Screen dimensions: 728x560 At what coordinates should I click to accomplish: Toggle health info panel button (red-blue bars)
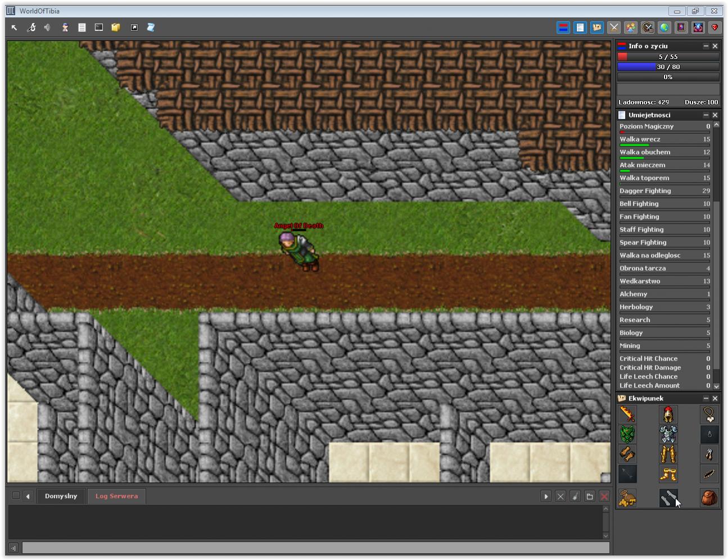tap(563, 28)
